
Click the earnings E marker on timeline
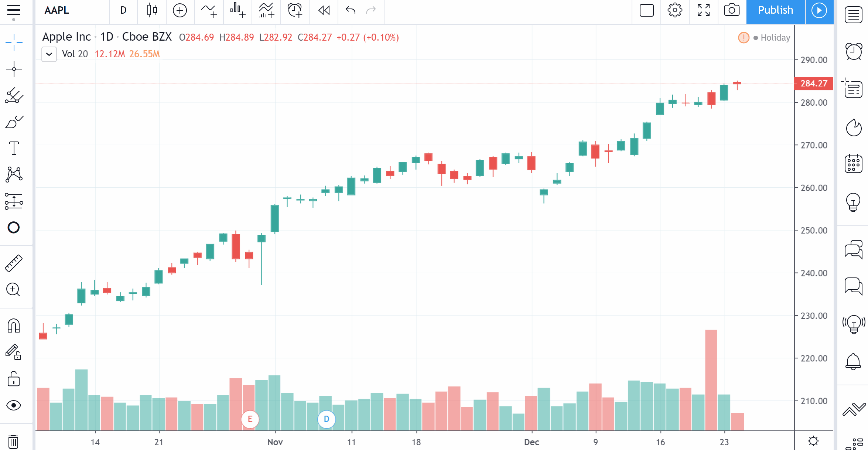250,419
